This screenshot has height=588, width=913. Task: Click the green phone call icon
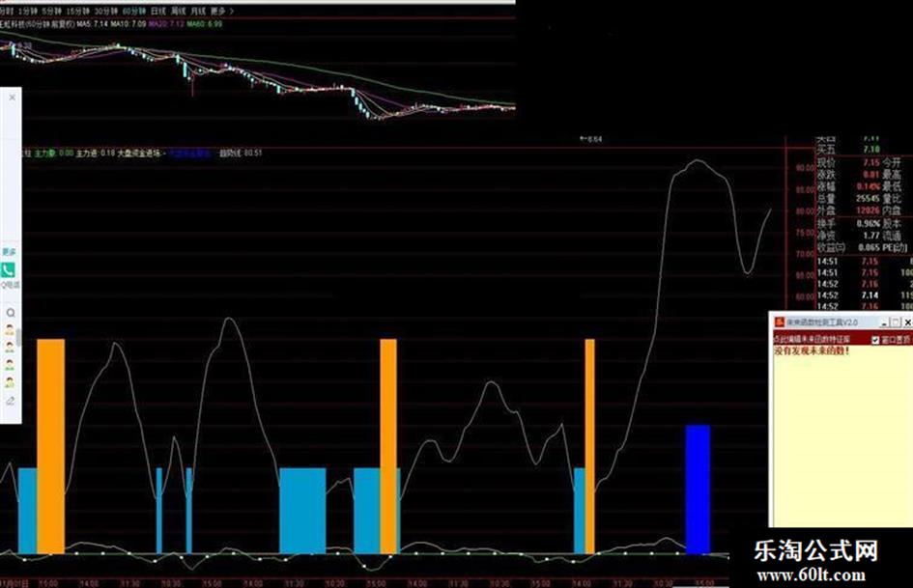tap(8, 269)
